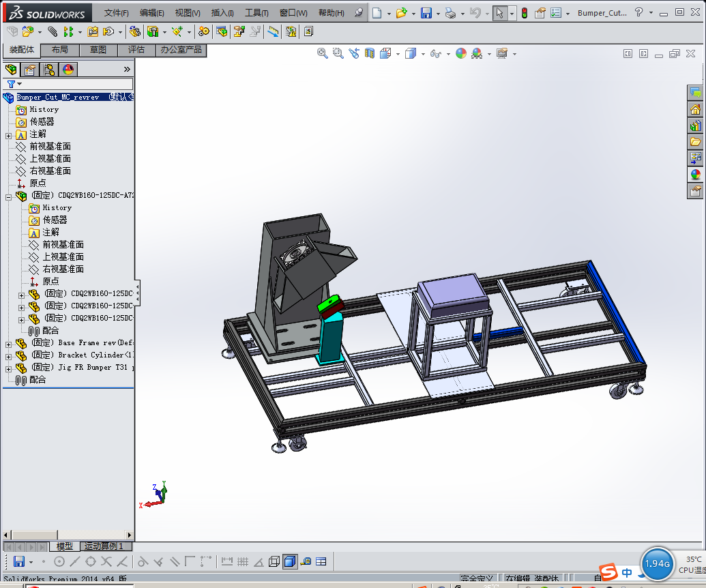Click the Previous View icon

click(354, 54)
